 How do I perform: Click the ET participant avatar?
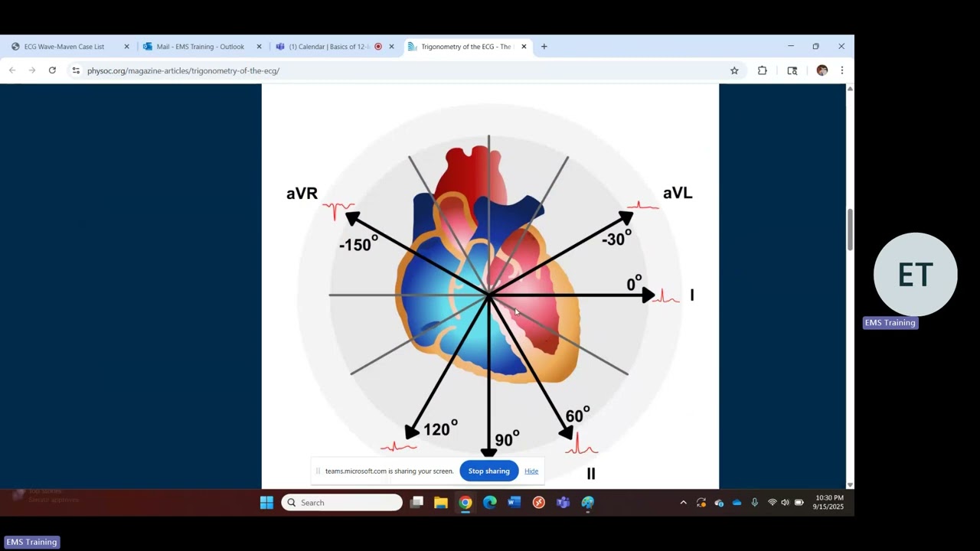916,275
